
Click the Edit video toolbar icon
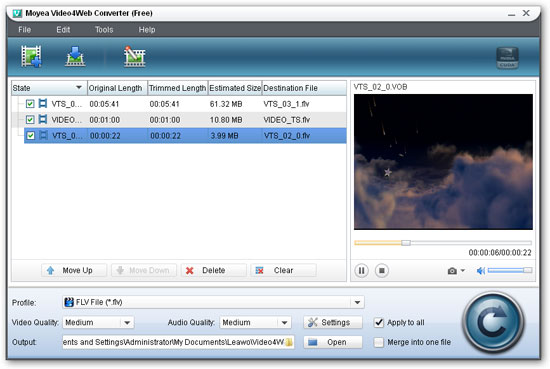[x=134, y=56]
